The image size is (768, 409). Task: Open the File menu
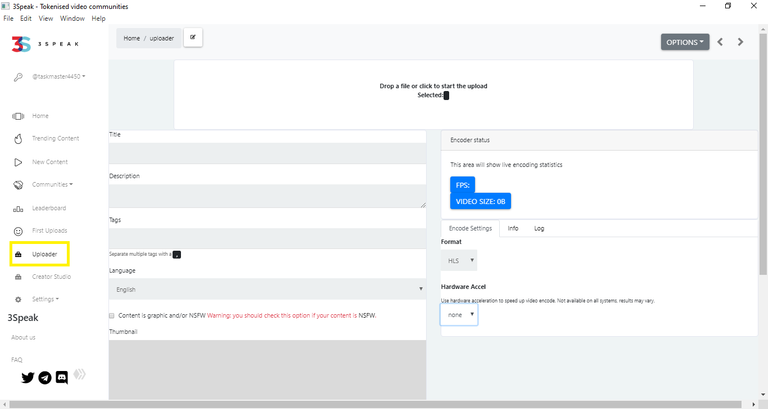point(8,18)
